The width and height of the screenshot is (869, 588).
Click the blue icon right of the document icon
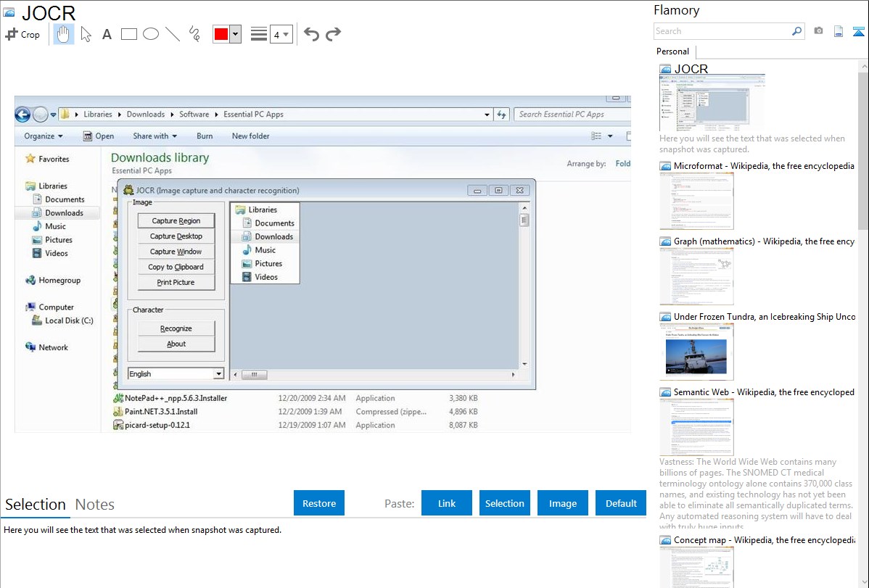point(858,31)
